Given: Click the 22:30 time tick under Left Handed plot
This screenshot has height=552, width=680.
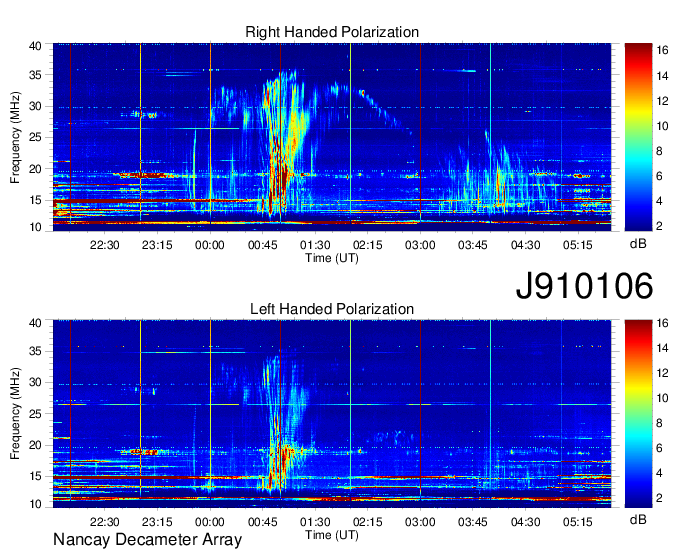Looking at the screenshot, I should click(105, 522).
